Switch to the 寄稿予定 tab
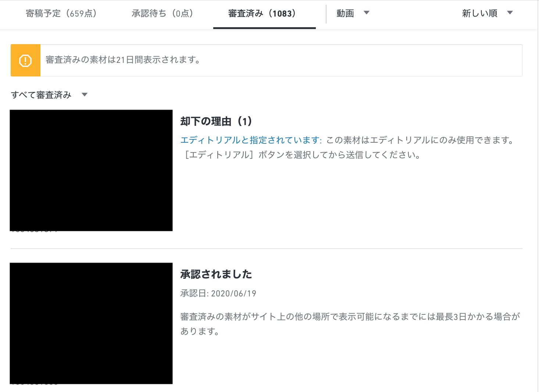The image size is (539, 392). [61, 13]
